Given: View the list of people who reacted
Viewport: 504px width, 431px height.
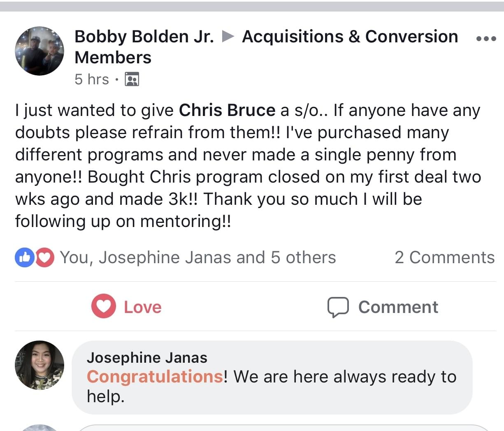Looking at the screenshot, I should point(198,257).
